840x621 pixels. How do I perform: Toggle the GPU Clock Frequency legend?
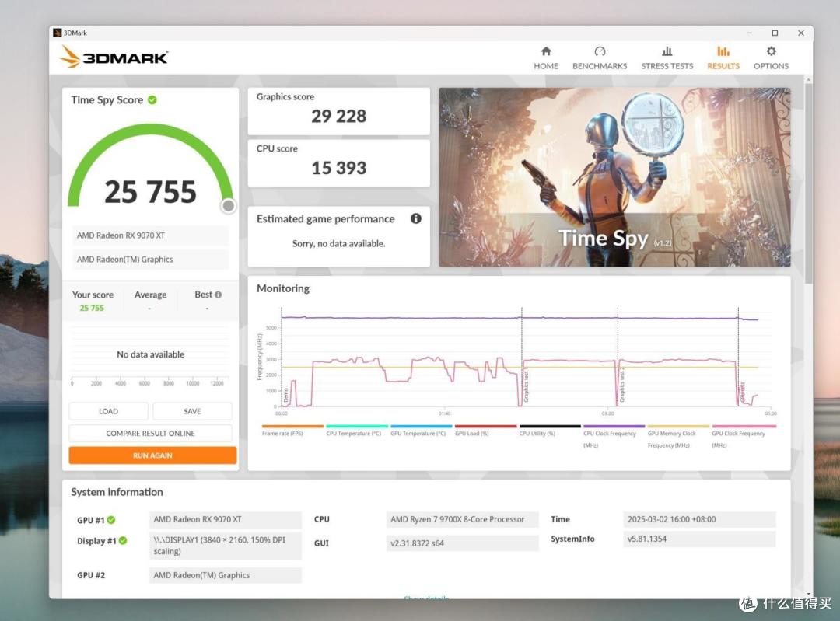744,436
